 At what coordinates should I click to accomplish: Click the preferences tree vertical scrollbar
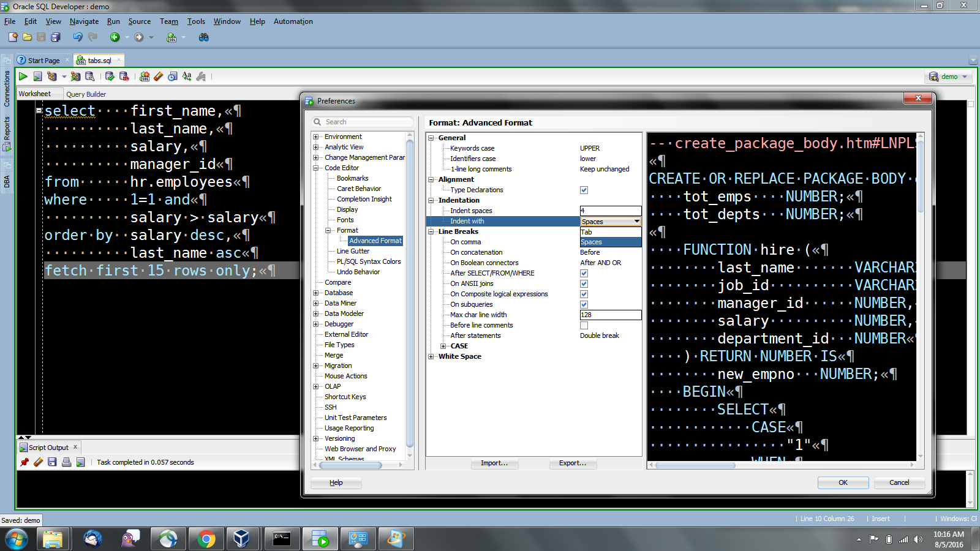410,294
